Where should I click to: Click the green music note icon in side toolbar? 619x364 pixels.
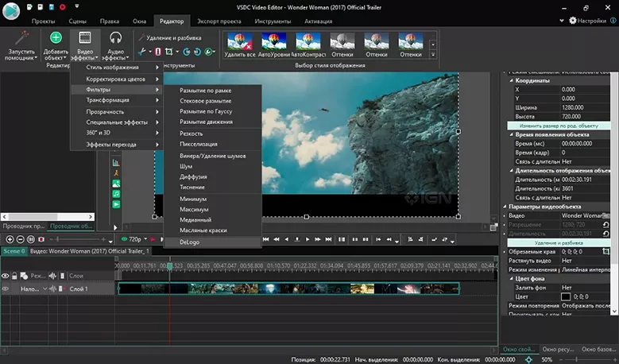click(116, 194)
